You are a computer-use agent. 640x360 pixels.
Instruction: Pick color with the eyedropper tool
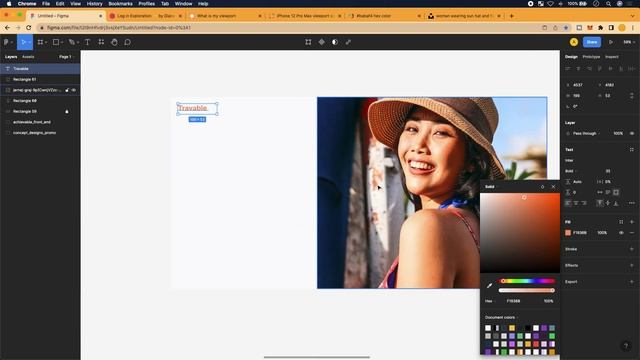[x=489, y=286]
